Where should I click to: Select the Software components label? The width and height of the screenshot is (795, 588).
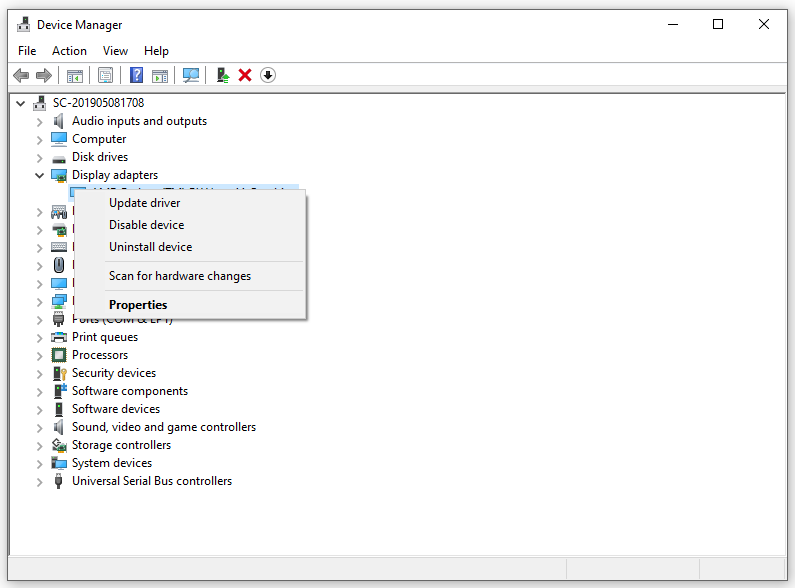coord(130,391)
